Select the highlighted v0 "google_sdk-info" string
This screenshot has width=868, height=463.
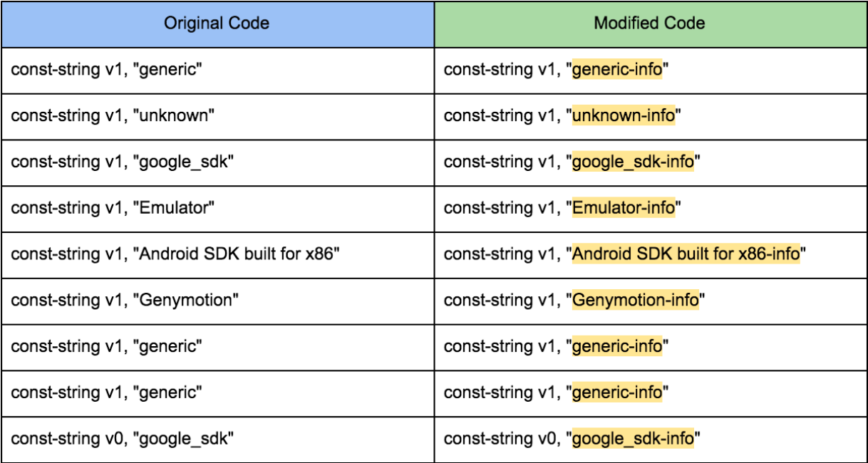coord(633,439)
